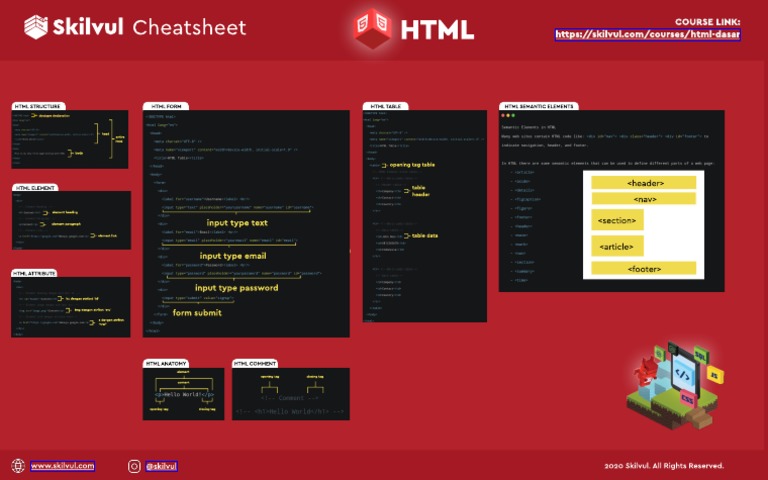This screenshot has height=480, width=768.
Task: Select the HTML ATTRIBUTE section label
Action: click(x=34, y=273)
